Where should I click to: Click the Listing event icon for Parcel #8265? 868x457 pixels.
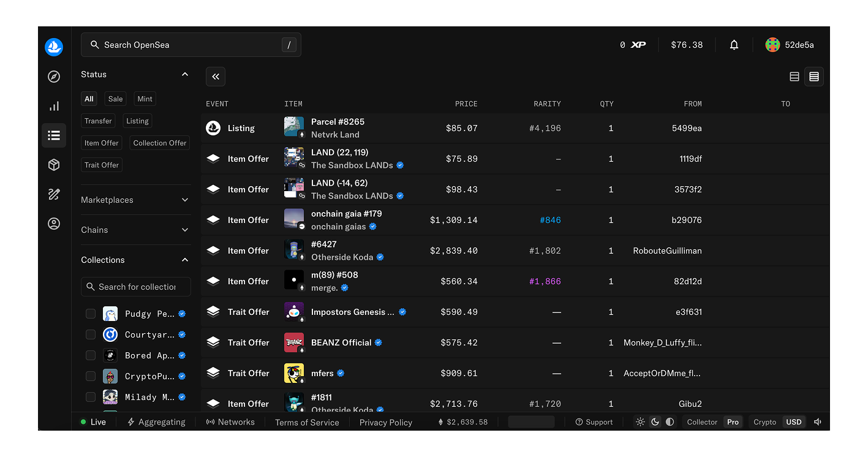tap(213, 128)
